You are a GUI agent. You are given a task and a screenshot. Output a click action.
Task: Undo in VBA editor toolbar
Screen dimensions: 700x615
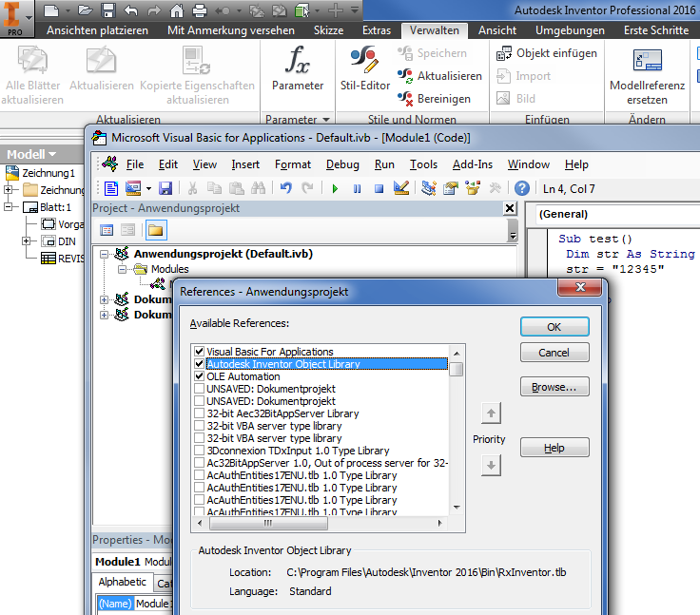tap(285, 188)
